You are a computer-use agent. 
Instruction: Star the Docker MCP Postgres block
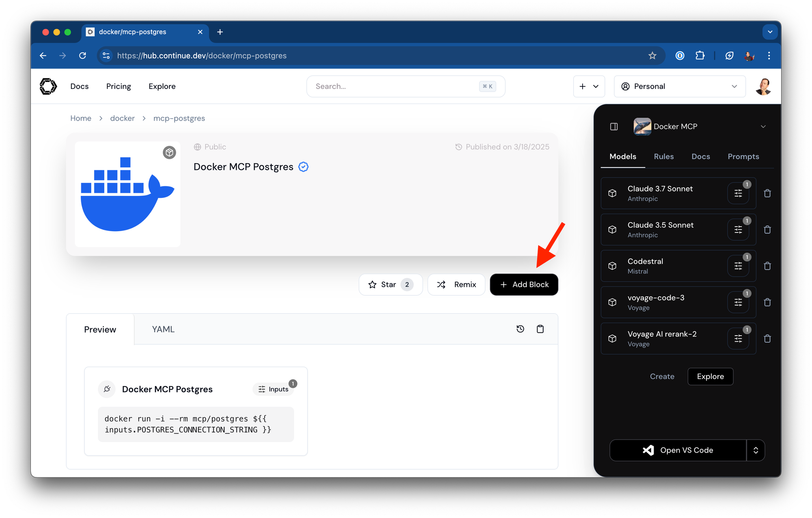390,285
